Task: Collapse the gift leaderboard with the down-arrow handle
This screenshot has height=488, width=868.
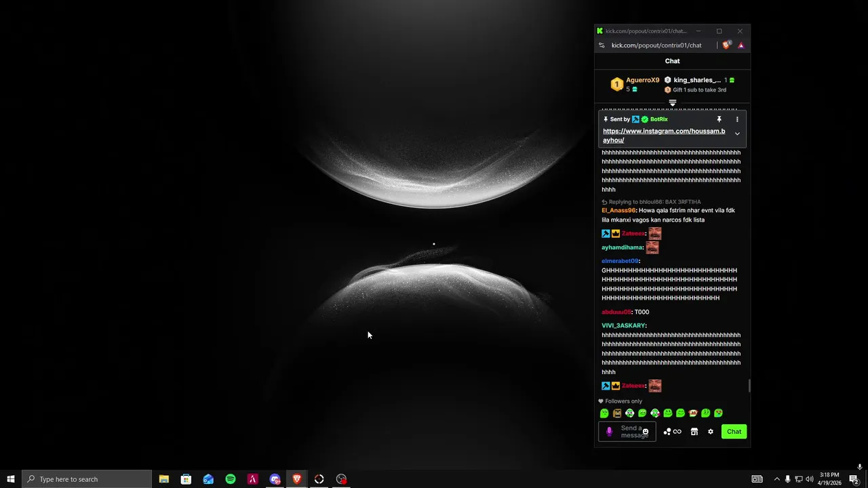Action: click(673, 103)
